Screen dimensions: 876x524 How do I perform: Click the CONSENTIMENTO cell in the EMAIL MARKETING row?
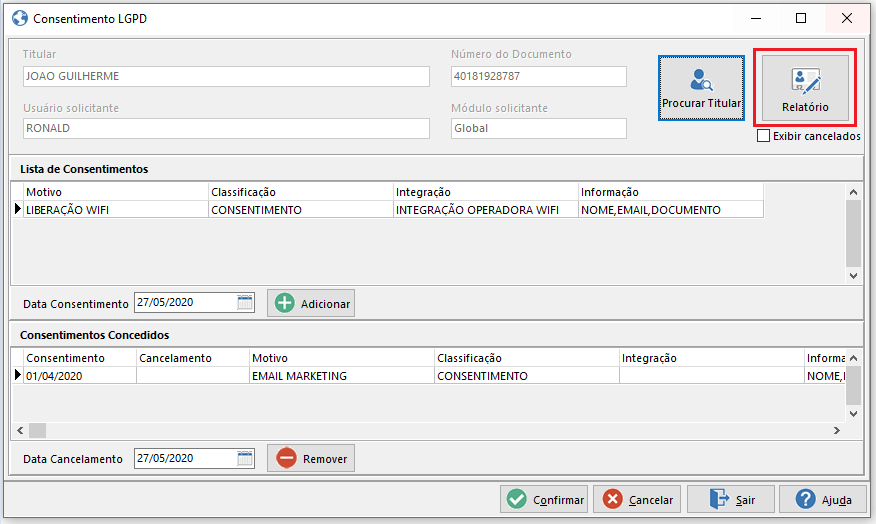pyautogui.click(x=527, y=375)
